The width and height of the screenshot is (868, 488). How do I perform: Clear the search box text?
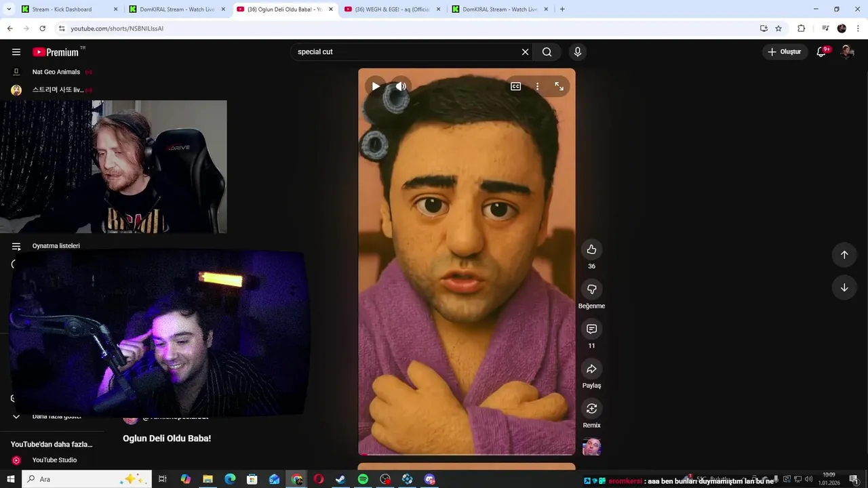[525, 52]
